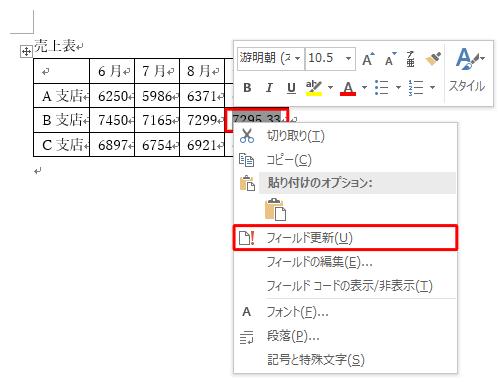Expand bullet list style dropdown
Screen dimensions: 500x388
pos(398,88)
